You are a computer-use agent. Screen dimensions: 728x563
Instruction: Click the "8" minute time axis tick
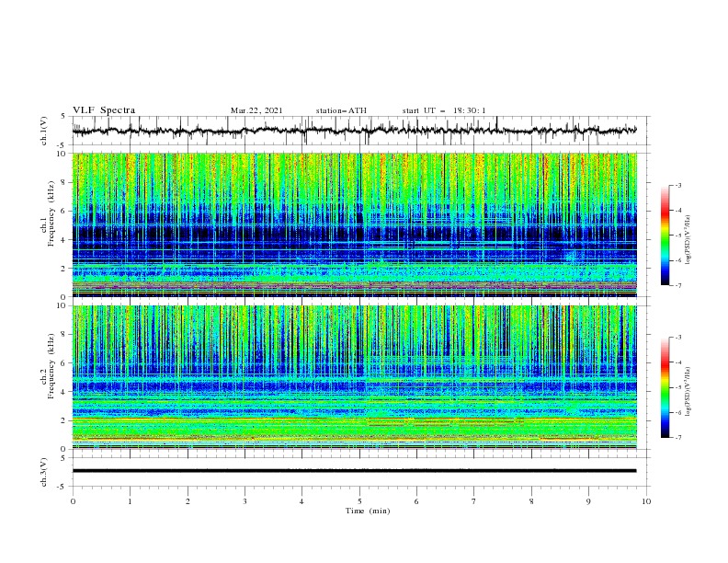pyautogui.click(x=531, y=501)
